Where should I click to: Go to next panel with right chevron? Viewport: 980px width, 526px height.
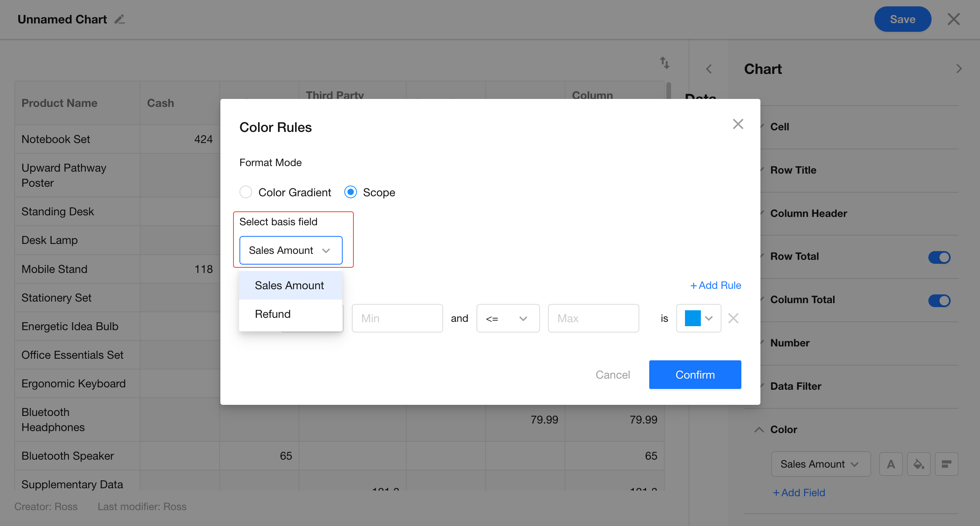pos(959,69)
